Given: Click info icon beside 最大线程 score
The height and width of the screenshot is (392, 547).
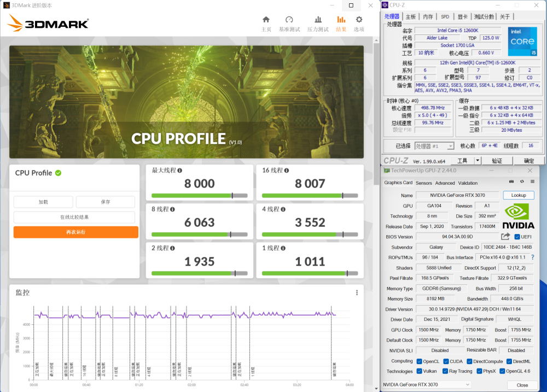Looking at the screenshot, I should click(x=179, y=171).
